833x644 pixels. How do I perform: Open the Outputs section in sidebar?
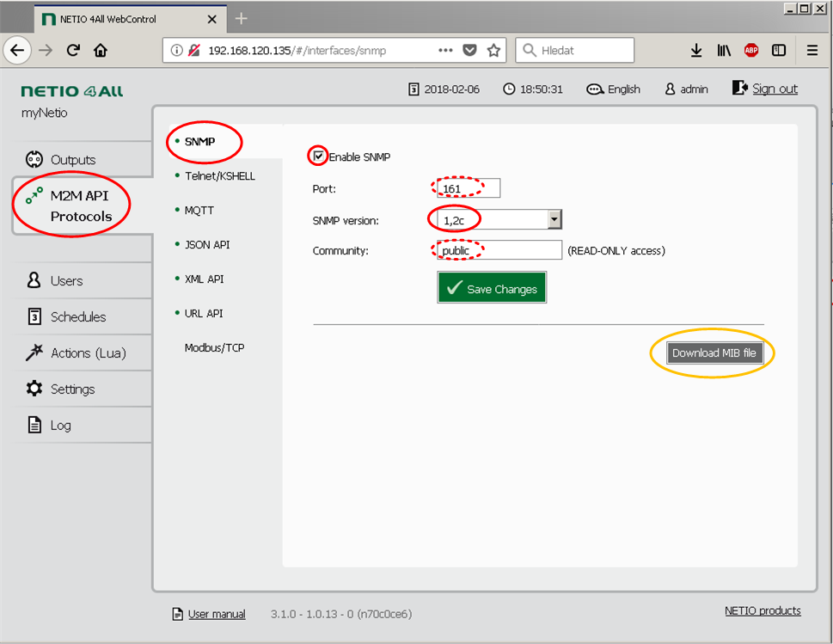coord(73,160)
